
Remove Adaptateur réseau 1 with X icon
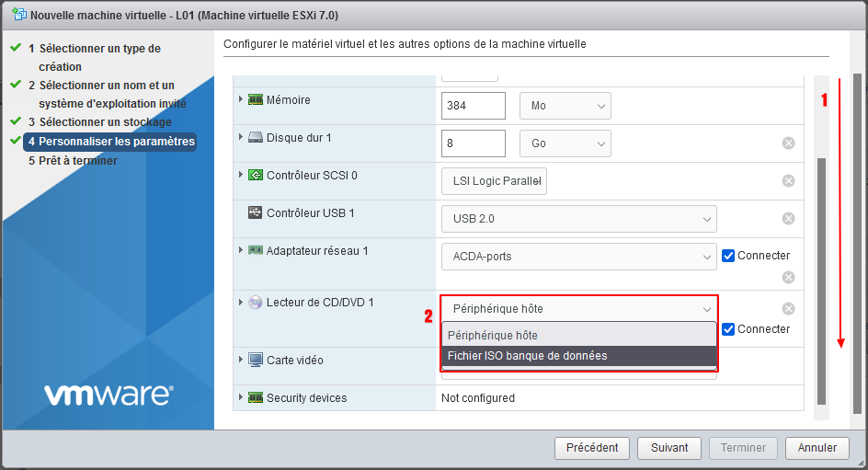[788, 277]
